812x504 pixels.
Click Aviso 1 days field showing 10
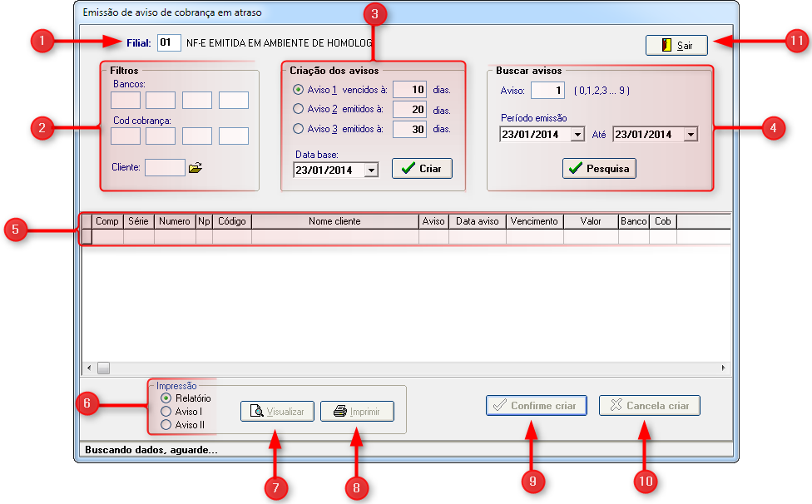[x=409, y=90]
